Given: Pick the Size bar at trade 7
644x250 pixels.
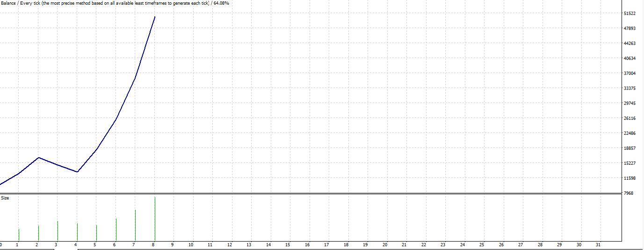Looking at the screenshot, I should click(135, 225).
